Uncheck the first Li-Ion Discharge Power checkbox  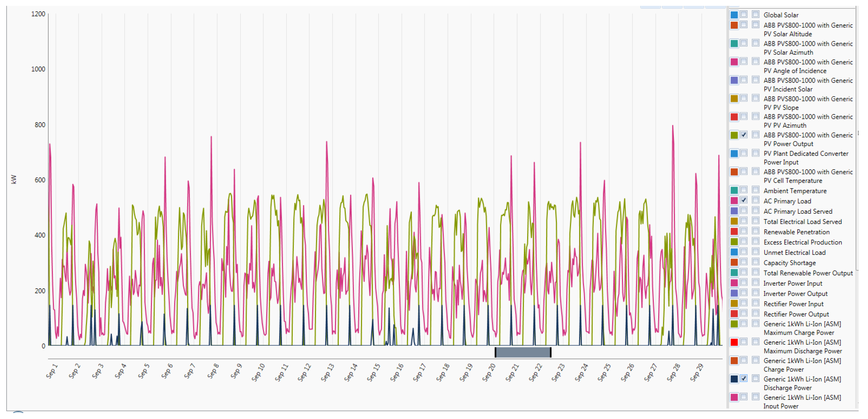point(744,378)
